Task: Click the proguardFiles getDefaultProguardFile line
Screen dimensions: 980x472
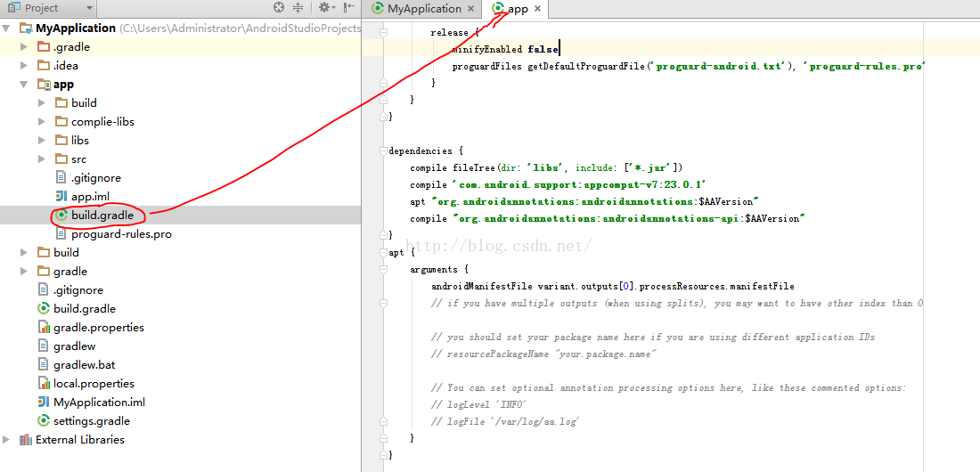Action: coord(688,66)
